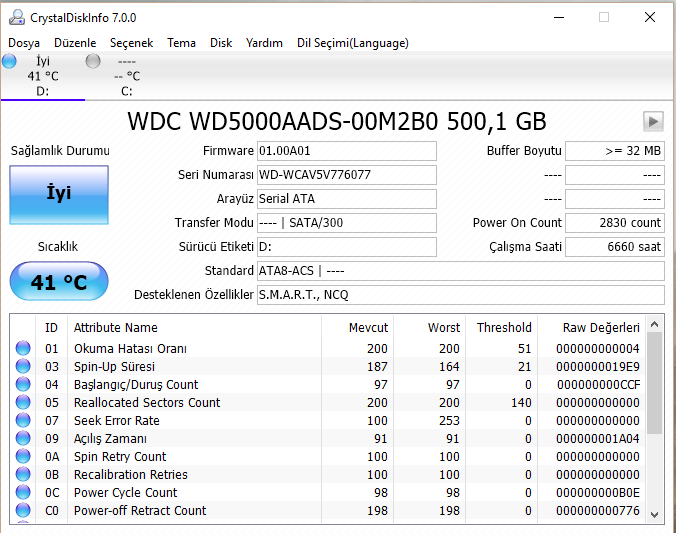Click status orb beside Power Cycle Count
676x533 pixels.
pos(23,493)
